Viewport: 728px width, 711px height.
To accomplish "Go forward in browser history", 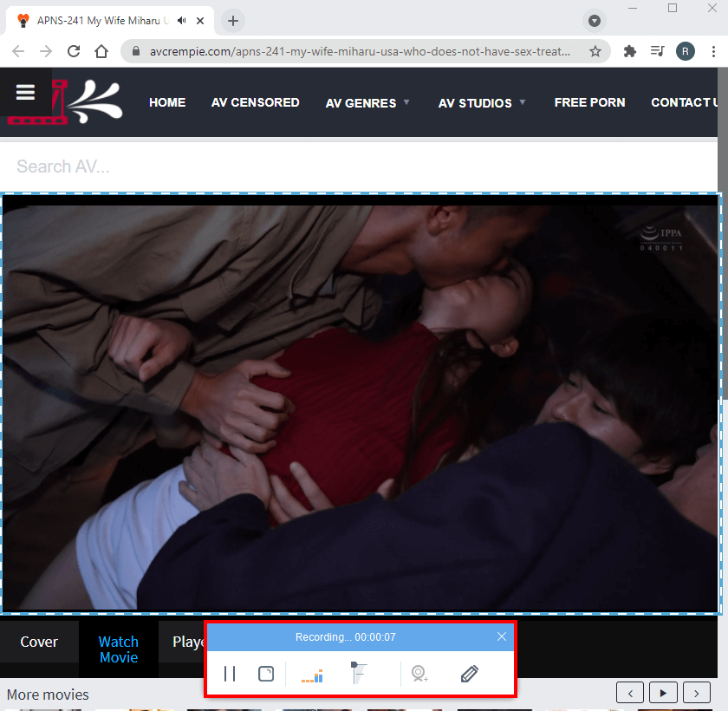I will (46, 51).
